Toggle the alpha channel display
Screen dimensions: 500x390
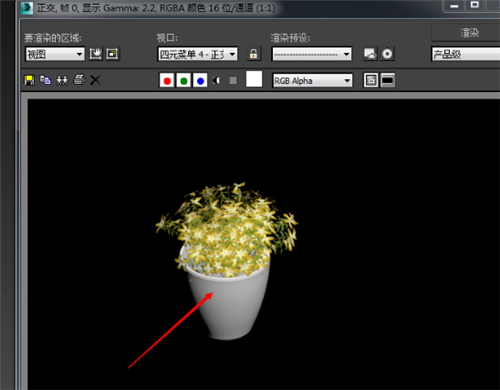point(217,81)
